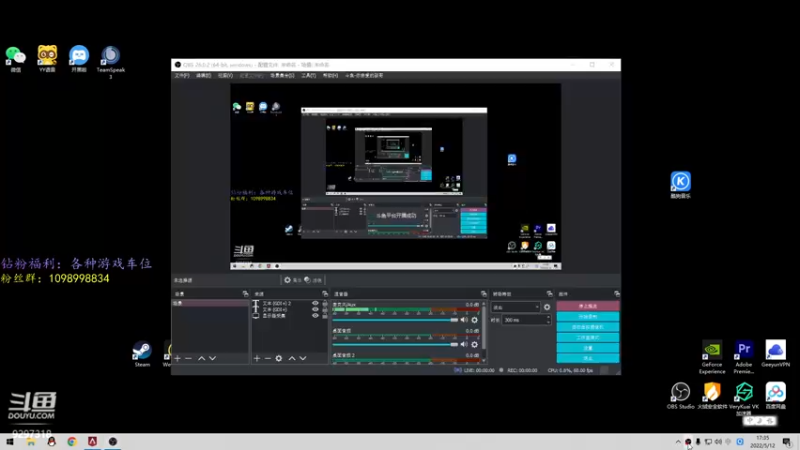Open settings gear for the first mixer channel
The image size is (800, 450).
(x=474, y=320)
